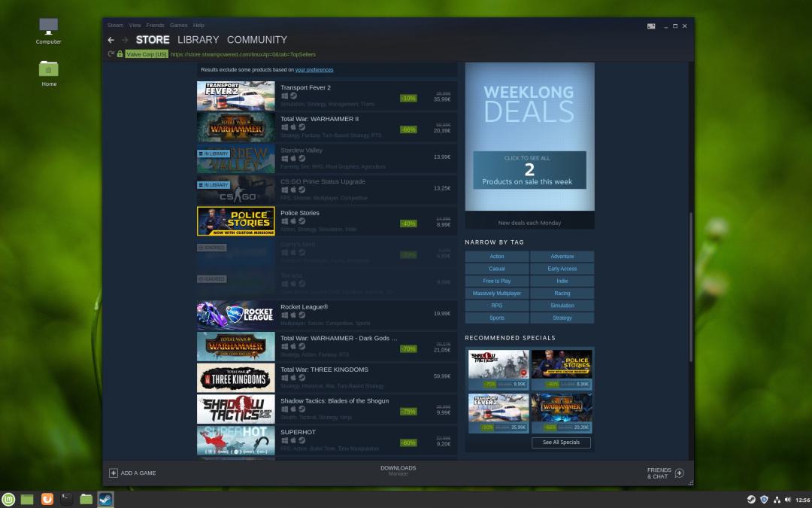Narrow results by the Indie tag
This screenshot has height=508, width=812.
coord(562,281)
